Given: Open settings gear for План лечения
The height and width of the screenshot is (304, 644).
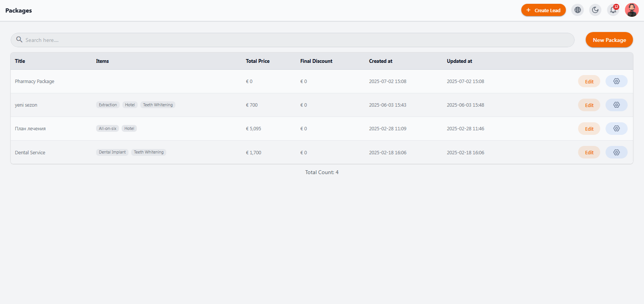Looking at the screenshot, I should pos(616,129).
